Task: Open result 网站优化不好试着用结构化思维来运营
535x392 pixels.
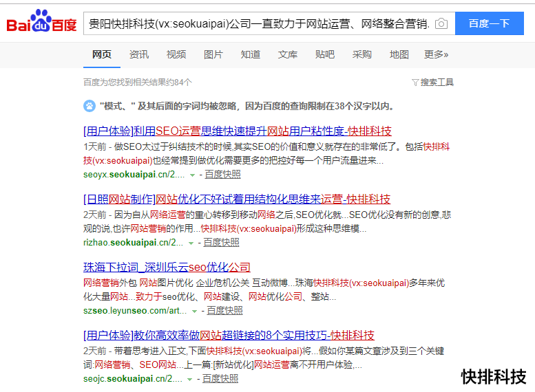Action: click(237, 199)
